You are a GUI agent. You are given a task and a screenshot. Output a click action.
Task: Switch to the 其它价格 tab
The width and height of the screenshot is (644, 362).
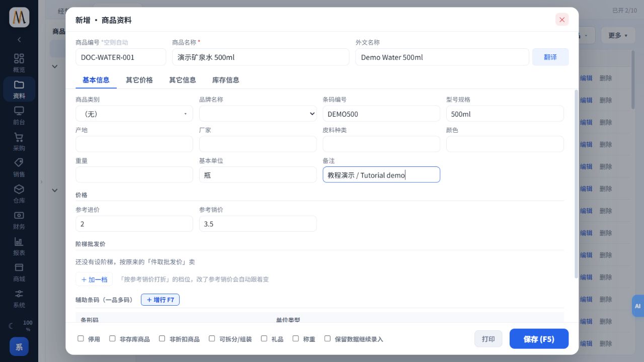(139, 80)
